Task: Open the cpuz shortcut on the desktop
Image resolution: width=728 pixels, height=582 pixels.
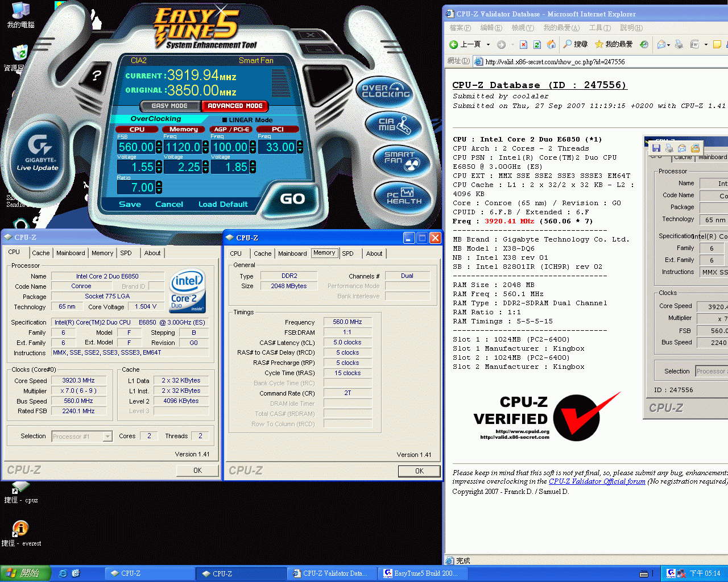Action: [21, 492]
